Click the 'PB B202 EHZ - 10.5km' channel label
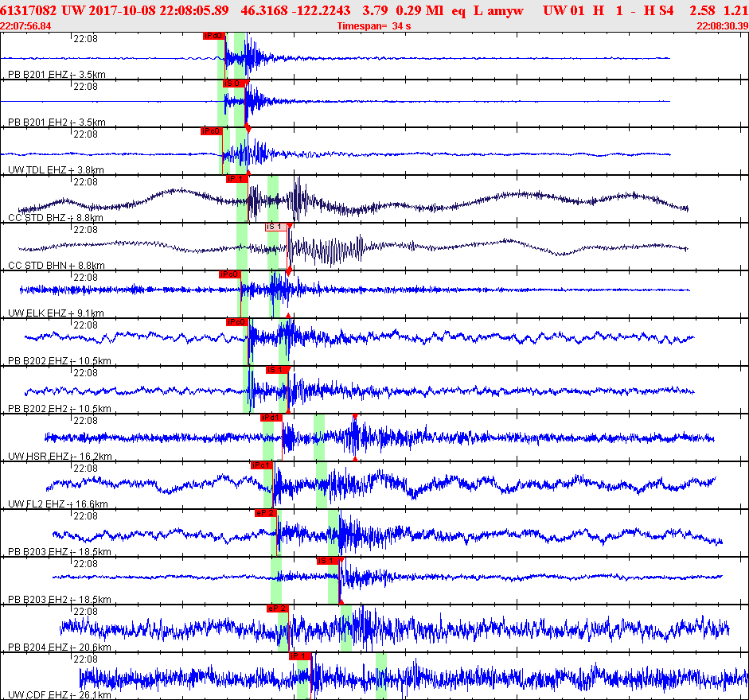 coord(59,361)
